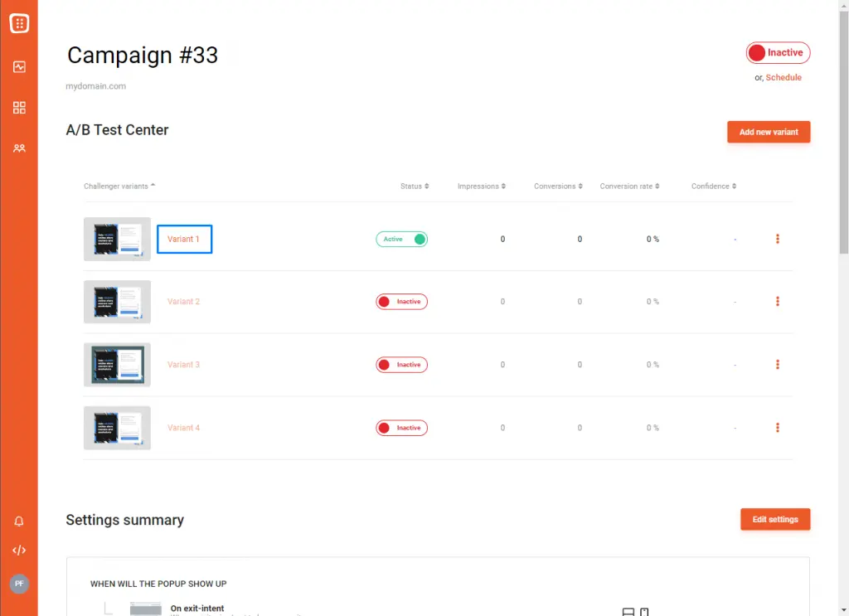This screenshot has width=849, height=616.
Task: Sort by the Challenger variants column header
Action: 119,187
